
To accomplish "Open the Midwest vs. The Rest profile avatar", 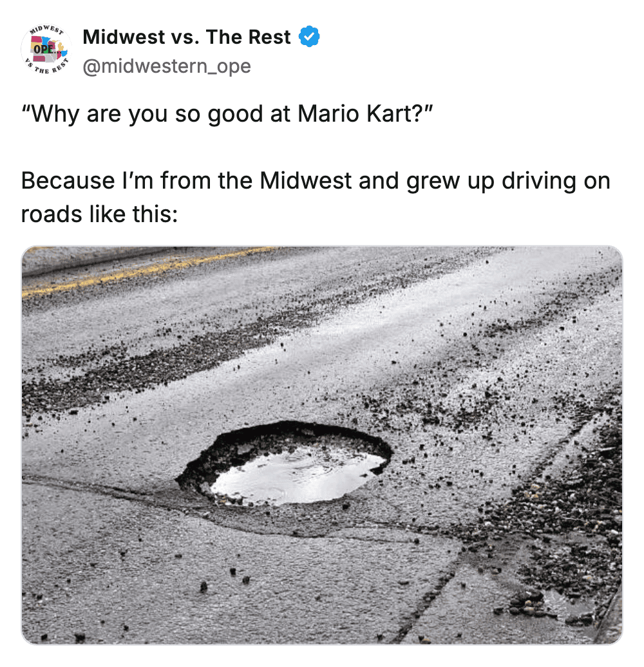I will (x=46, y=50).
